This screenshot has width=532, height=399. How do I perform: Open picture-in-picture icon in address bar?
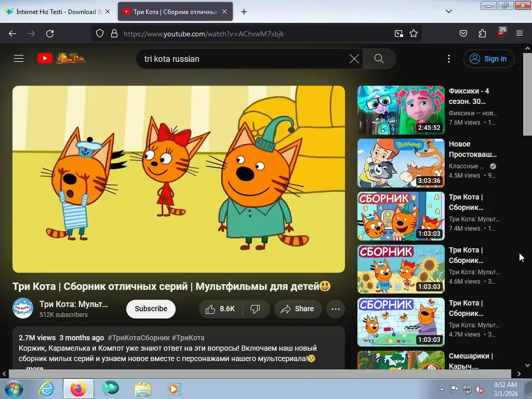pyautogui.click(x=398, y=34)
